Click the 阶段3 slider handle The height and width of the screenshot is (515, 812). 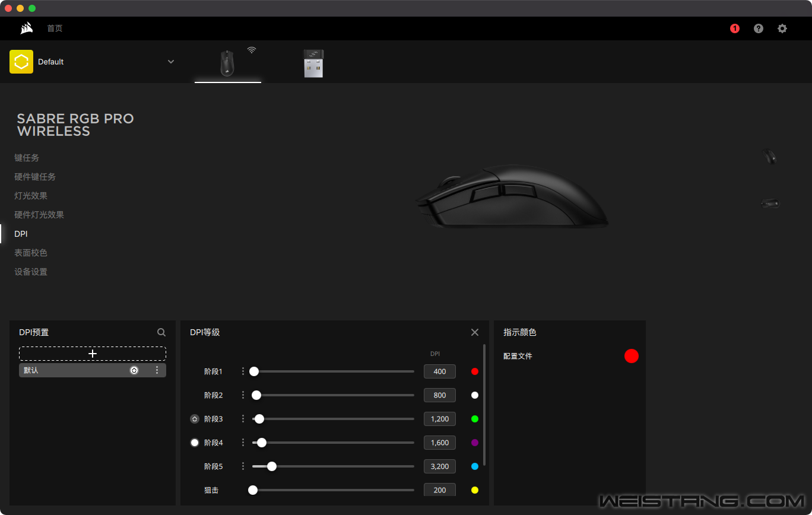[x=259, y=419]
